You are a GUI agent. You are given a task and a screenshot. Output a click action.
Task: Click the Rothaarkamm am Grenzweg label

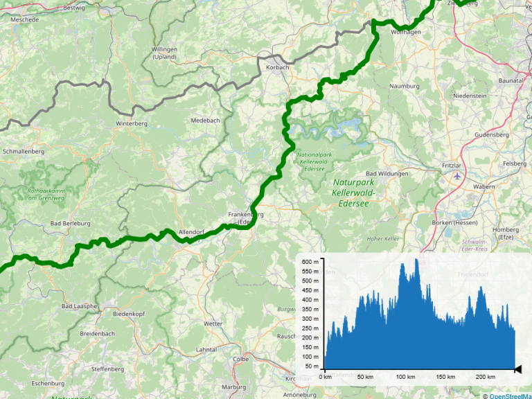tap(27, 194)
